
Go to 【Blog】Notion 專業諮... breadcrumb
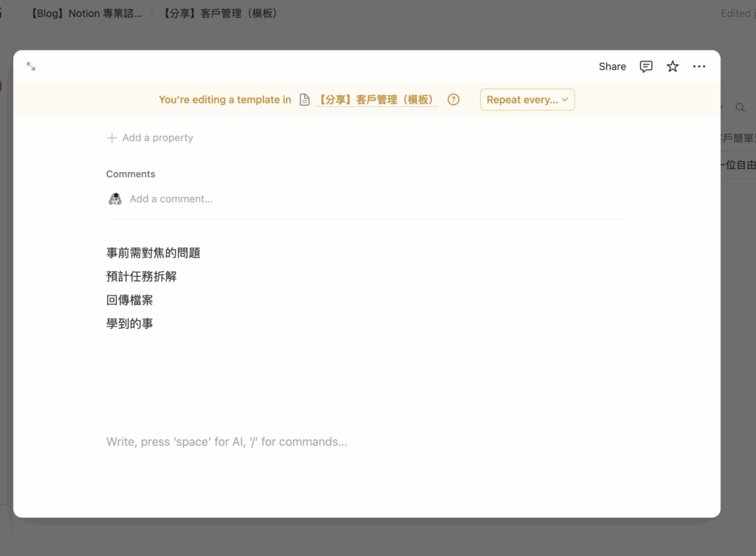[85, 13]
